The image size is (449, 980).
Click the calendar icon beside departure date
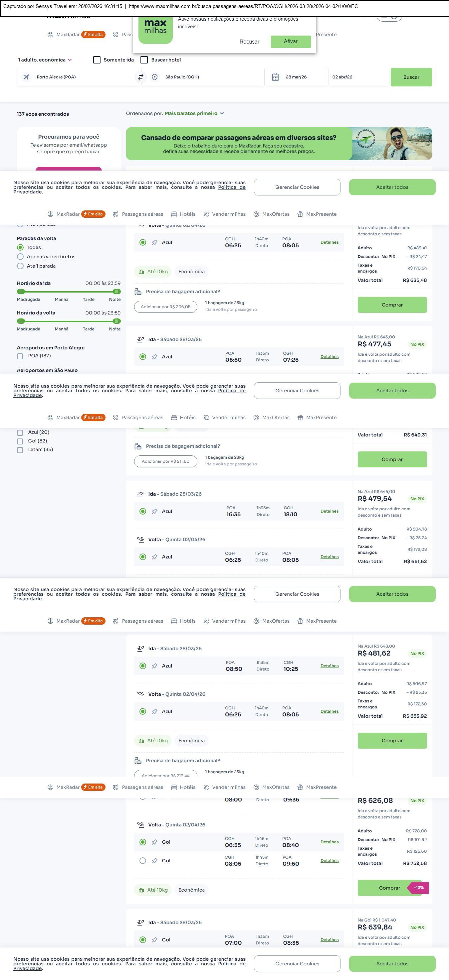275,77
